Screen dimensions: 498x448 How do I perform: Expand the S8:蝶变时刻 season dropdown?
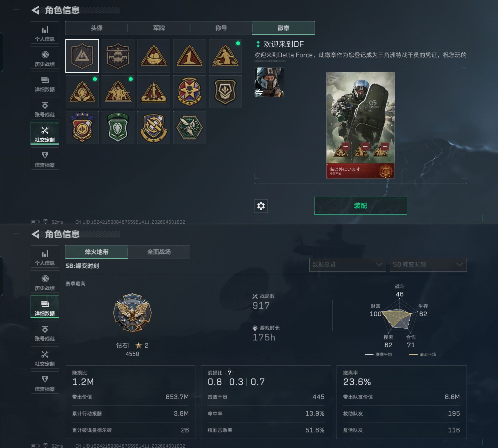[428, 265]
